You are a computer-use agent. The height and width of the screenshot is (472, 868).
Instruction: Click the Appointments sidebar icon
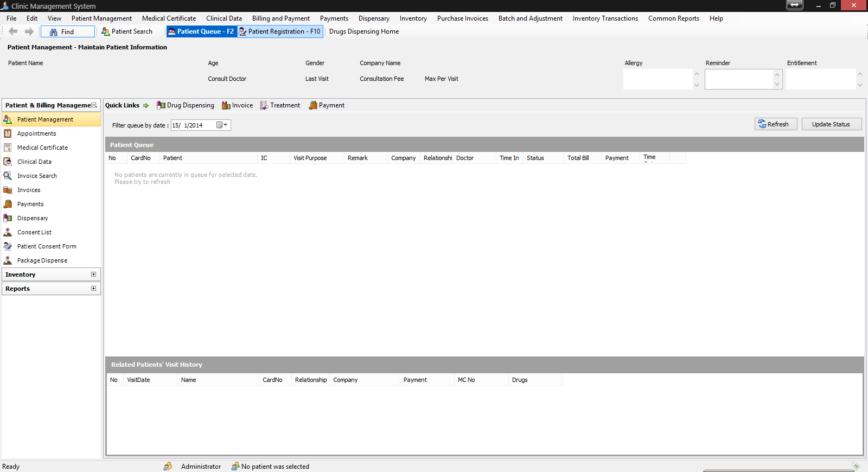tap(8, 133)
